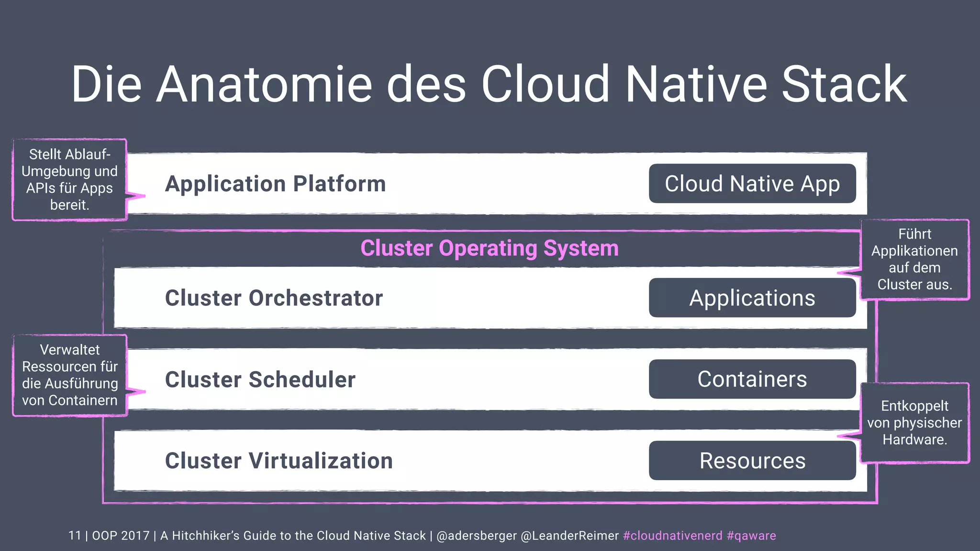Click the slide number '11' in footer
Screen dimensions: 980x551
coord(75,536)
